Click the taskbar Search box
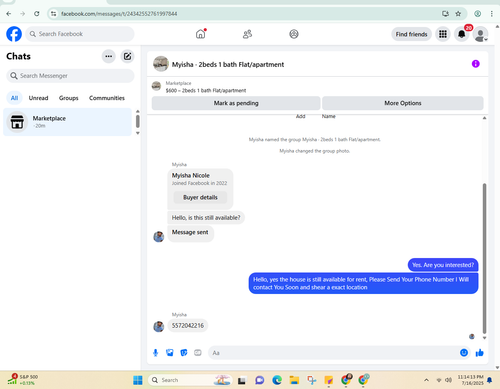Image resolution: width=500 pixels, height=389 pixels. point(190,380)
